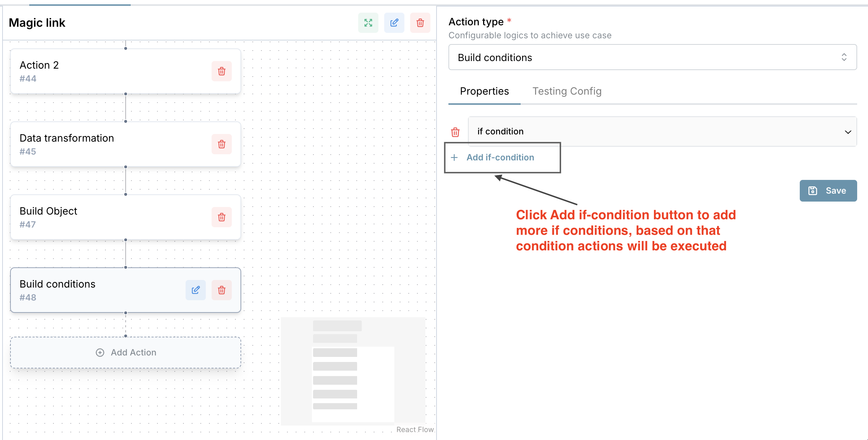The height and width of the screenshot is (440, 868).
Task: Select the Data transformation node card
Action: [108, 144]
